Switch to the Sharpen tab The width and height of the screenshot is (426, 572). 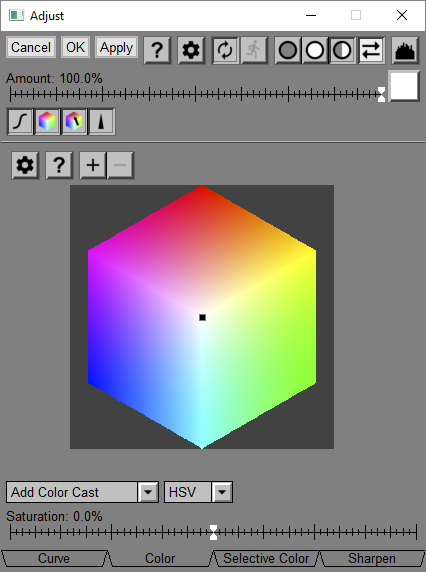coord(372,559)
